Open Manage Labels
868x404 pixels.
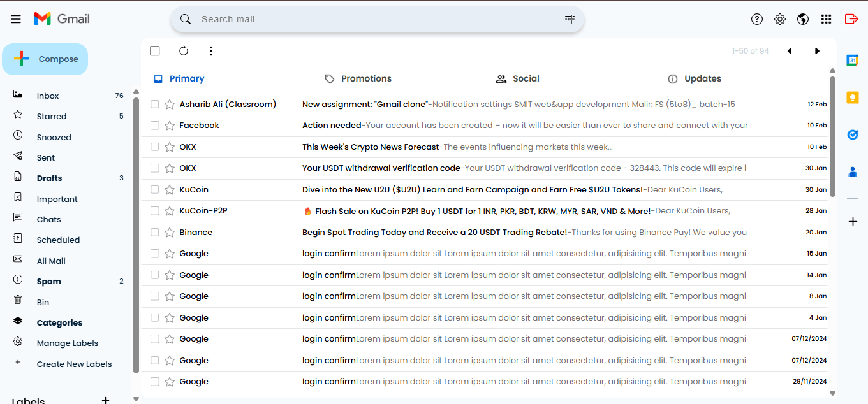tap(68, 343)
